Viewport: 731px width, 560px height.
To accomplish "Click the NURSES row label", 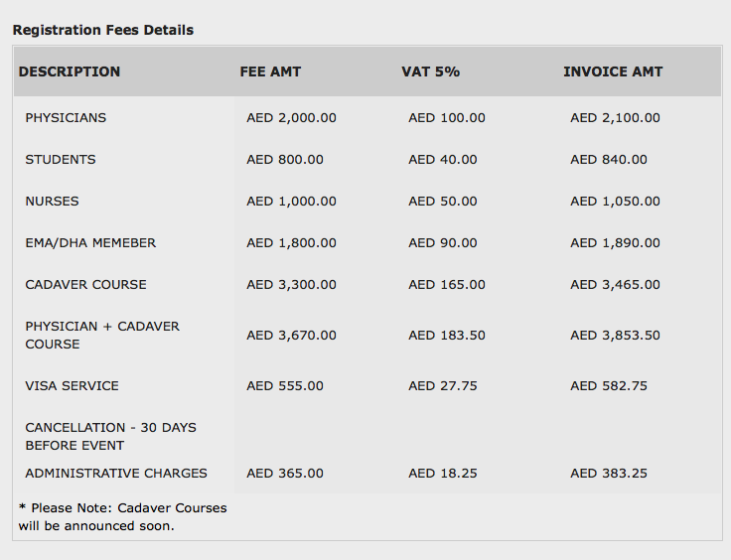I will coord(52,201).
